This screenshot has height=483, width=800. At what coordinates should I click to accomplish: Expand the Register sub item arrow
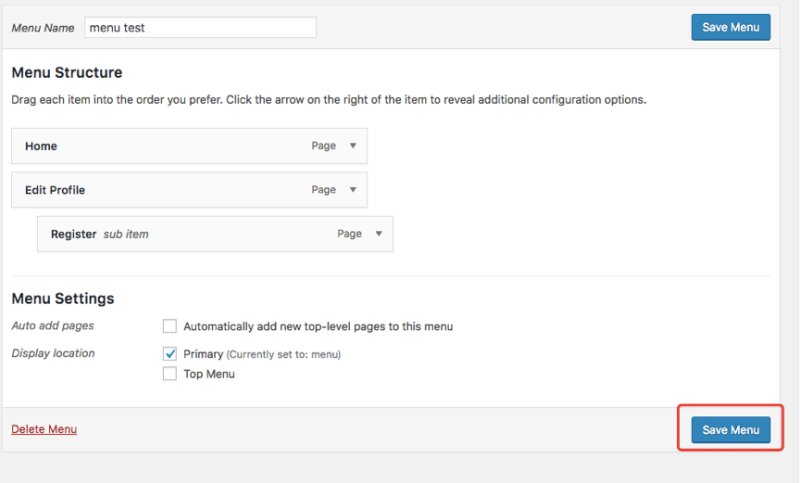(378, 234)
